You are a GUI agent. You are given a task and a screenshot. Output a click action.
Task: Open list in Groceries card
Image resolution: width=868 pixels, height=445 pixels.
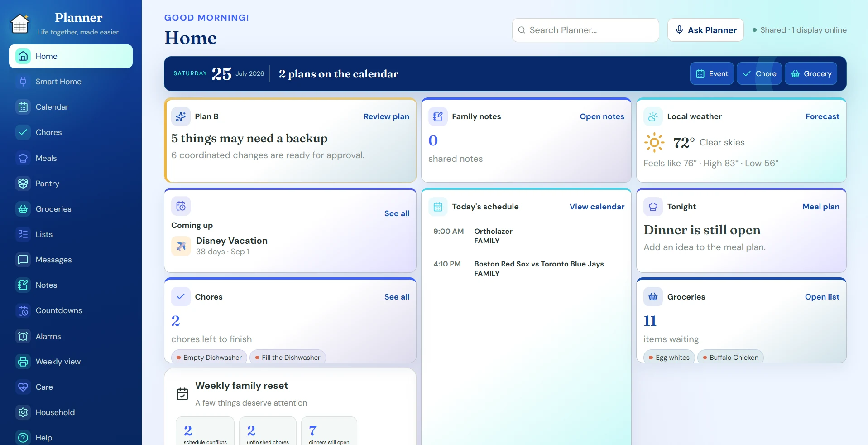tap(822, 297)
